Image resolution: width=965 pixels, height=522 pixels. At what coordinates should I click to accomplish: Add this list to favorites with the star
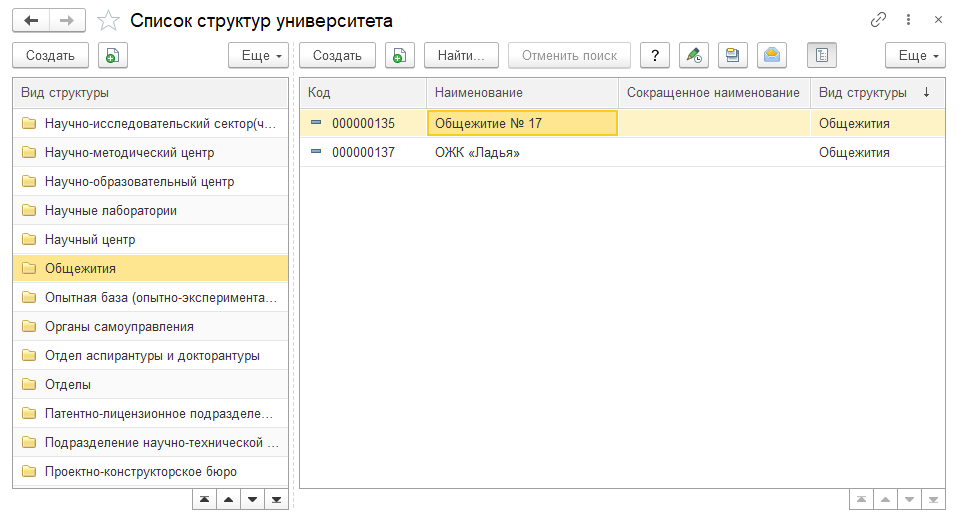coord(108,20)
